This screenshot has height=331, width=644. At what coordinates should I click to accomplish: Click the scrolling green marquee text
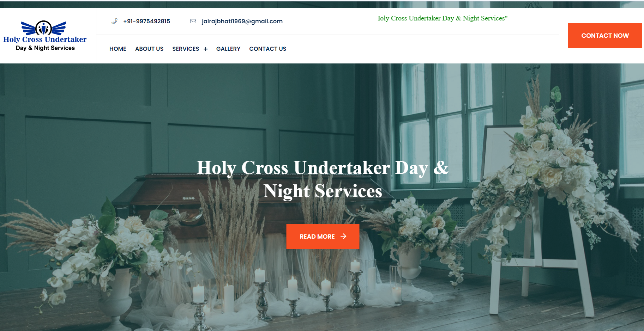[x=442, y=18]
